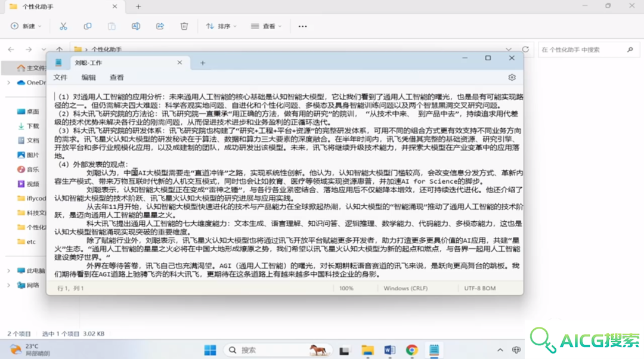Click the 100% zoom level in Notepad status bar
Image resolution: width=644 pixels, height=359 pixels.
point(346,289)
